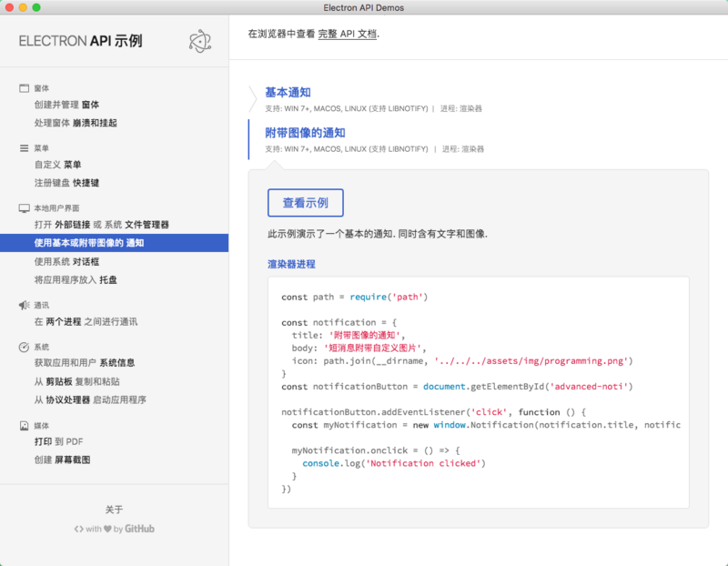Click the code string 'advanced-noti'
This screenshot has width=728, height=566.
pyautogui.click(x=589, y=387)
